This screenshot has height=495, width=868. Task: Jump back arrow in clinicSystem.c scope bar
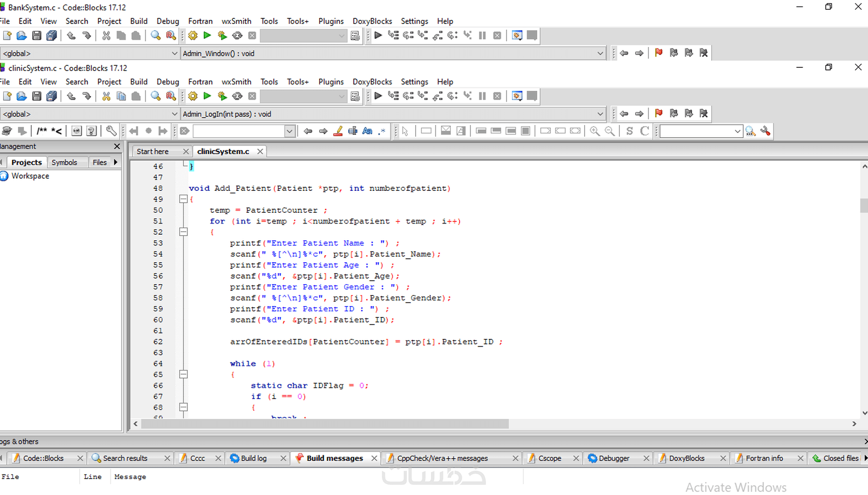pos(624,113)
